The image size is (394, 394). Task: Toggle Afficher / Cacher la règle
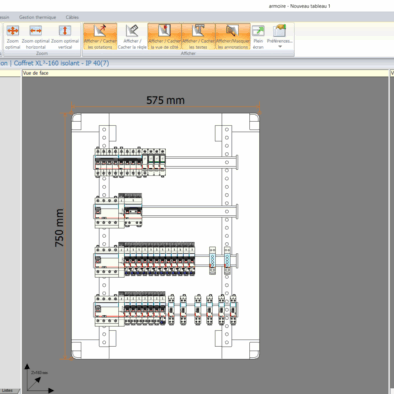(x=132, y=37)
